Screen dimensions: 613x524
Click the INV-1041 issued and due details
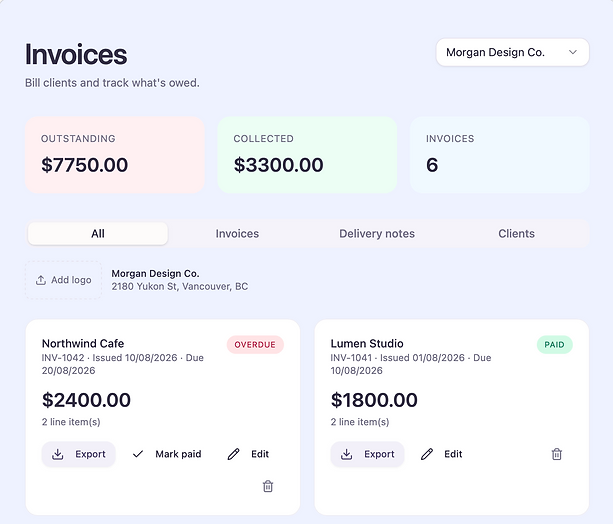pyautogui.click(x=411, y=364)
